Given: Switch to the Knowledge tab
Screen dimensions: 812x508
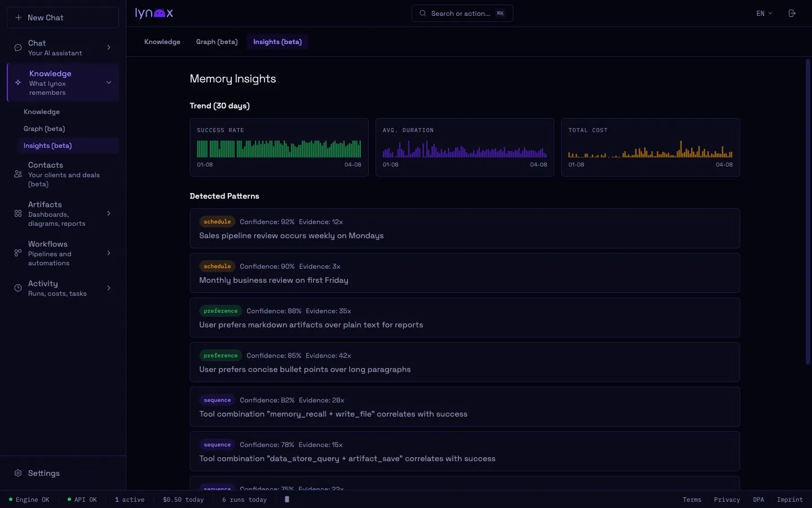Looking at the screenshot, I should [162, 42].
